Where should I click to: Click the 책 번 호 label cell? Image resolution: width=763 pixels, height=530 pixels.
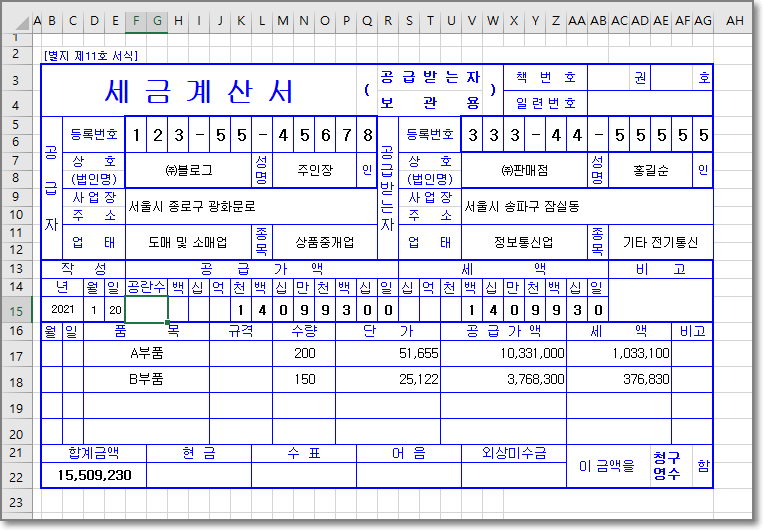545,77
